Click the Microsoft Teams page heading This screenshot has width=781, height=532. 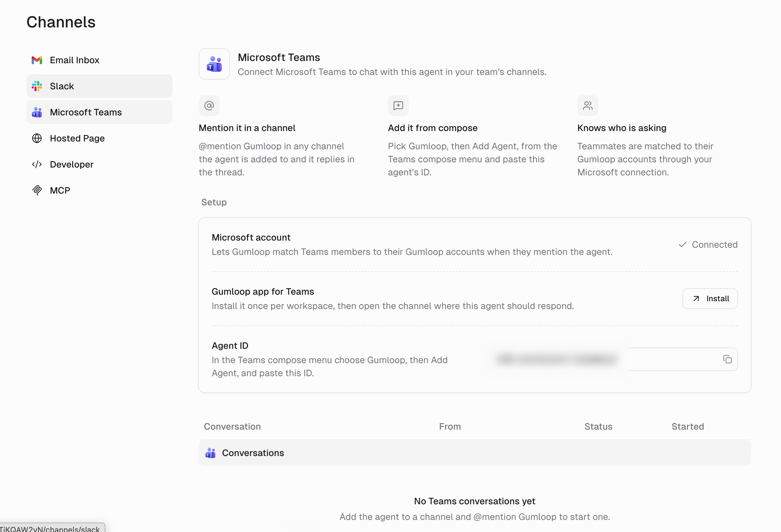coord(279,57)
